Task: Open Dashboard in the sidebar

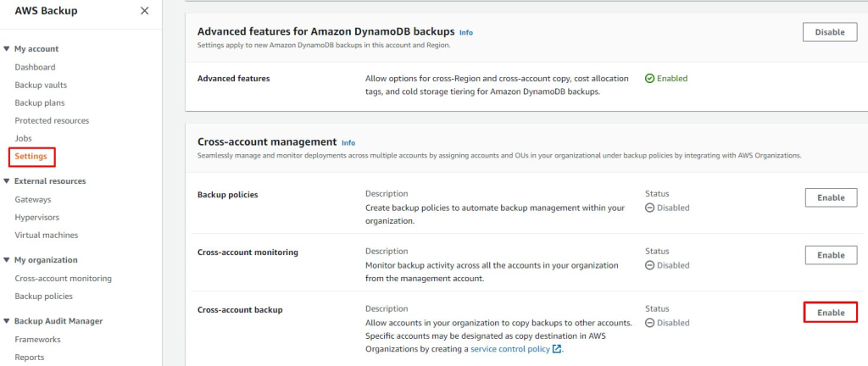Action: (x=35, y=68)
